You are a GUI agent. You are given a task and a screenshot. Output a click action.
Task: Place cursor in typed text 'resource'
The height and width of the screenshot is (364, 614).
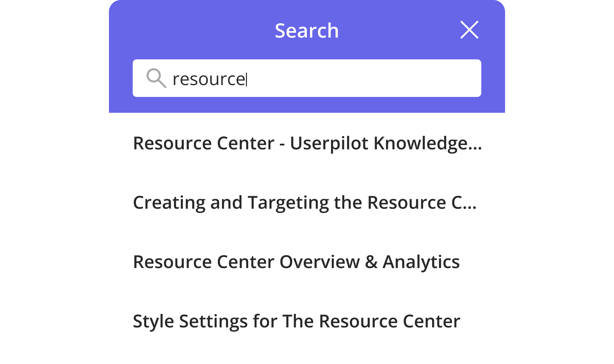(x=208, y=79)
